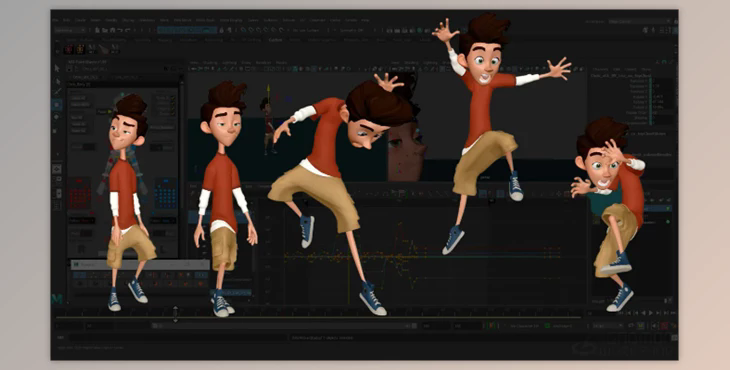Click the current-frame marker on time slider
The image size is (730, 370).
[x=176, y=314]
